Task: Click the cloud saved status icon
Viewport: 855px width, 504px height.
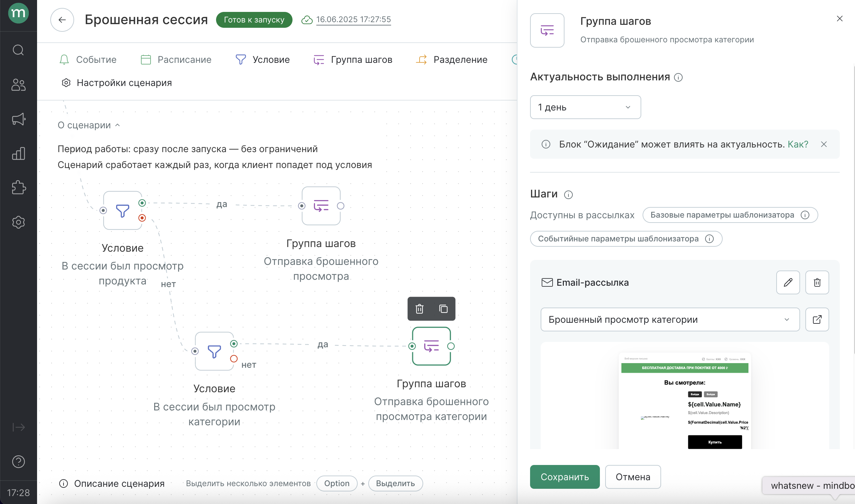Action: coord(307,20)
